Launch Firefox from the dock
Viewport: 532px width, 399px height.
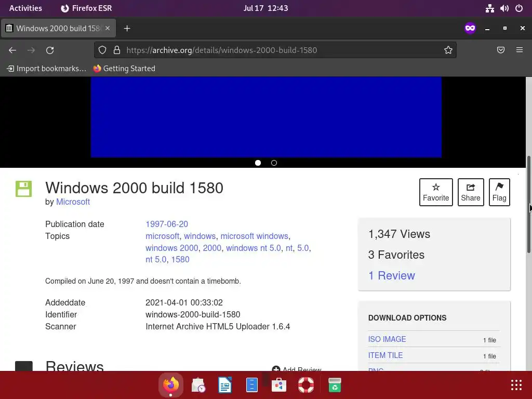click(170, 385)
